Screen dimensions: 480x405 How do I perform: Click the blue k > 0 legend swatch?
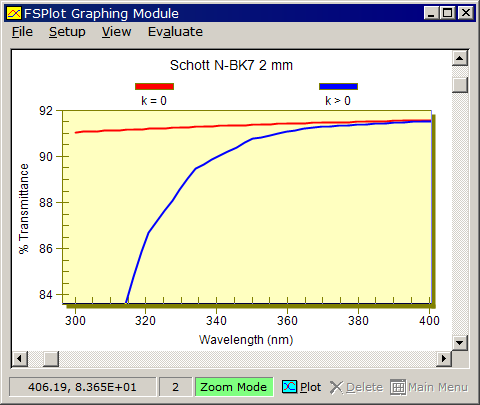click(x=338, y=86)
